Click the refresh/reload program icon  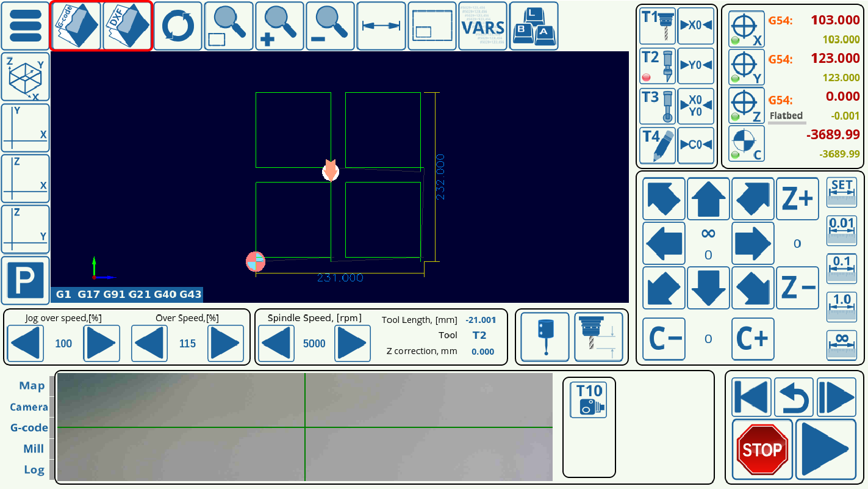pyautogui.click(x=178, y=26)
